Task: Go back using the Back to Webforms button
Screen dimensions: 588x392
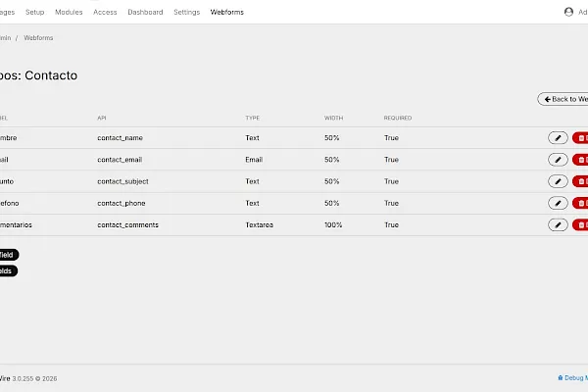Action: 563,99
